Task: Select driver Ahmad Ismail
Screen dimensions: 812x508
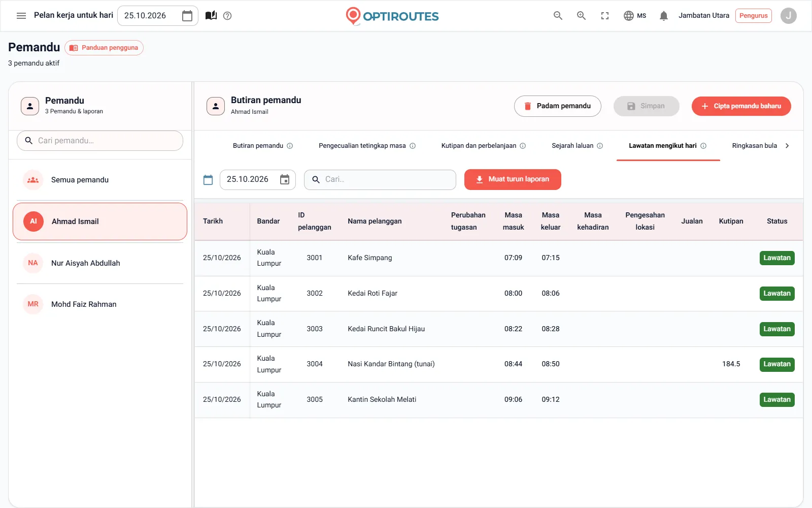Action: (100, 221)
